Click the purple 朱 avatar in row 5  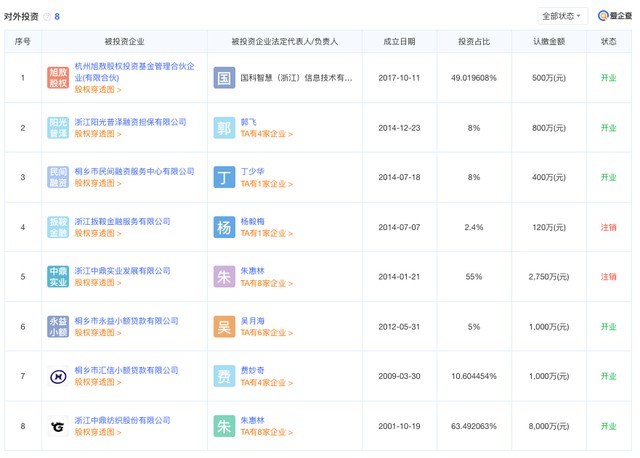pyautogui.click(x=224, y=277)
